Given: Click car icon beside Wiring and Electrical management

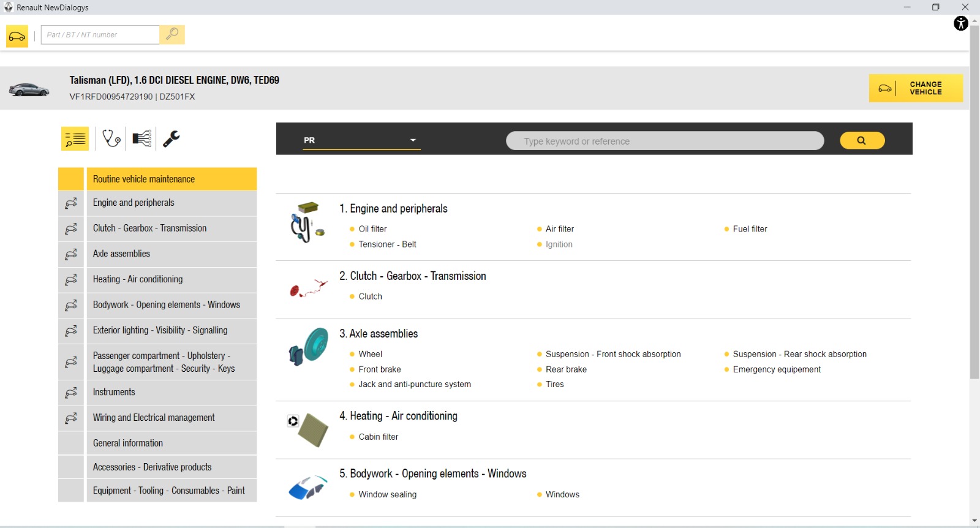Looking at the screenshot, I should click(71, 418).
